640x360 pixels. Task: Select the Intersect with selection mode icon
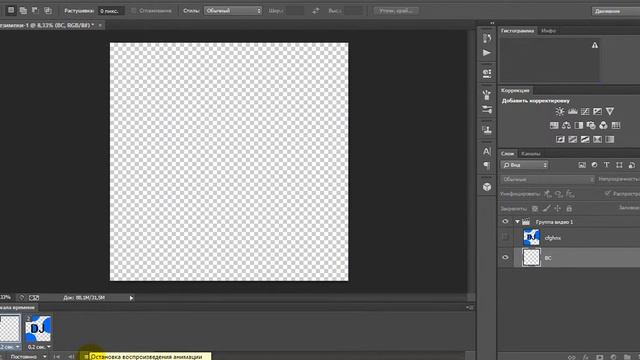tap(48, 11)
